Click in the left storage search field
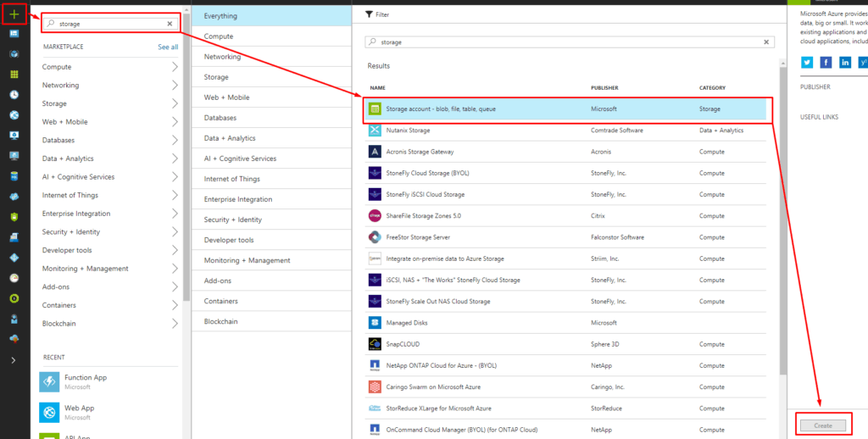This screenshot has width=868, height=439. (111, 24)
